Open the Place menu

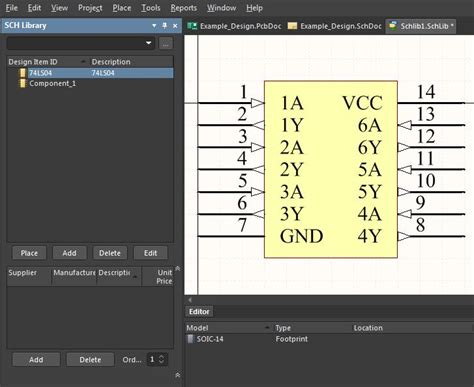pyautogui.click(x=122, y=8)
